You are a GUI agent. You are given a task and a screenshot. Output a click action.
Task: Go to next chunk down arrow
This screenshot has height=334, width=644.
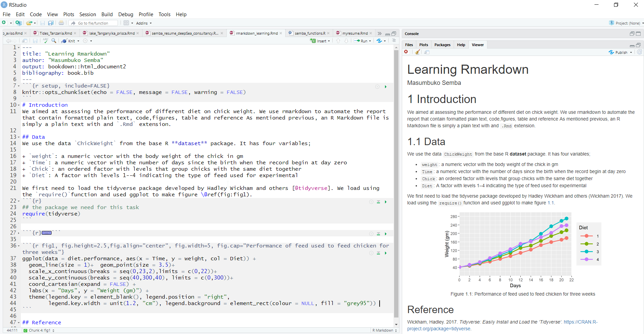pos(346,41)
